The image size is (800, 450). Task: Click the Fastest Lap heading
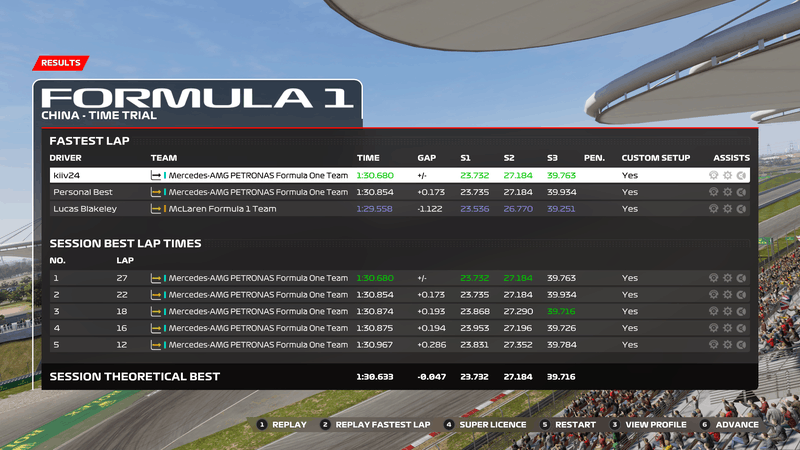point(89,141)
